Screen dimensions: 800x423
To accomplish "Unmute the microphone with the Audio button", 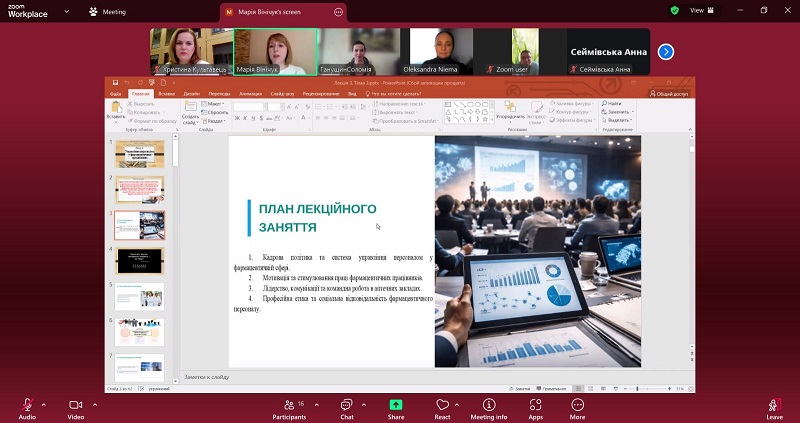I will pyautogui.click(x=27, y=405).
